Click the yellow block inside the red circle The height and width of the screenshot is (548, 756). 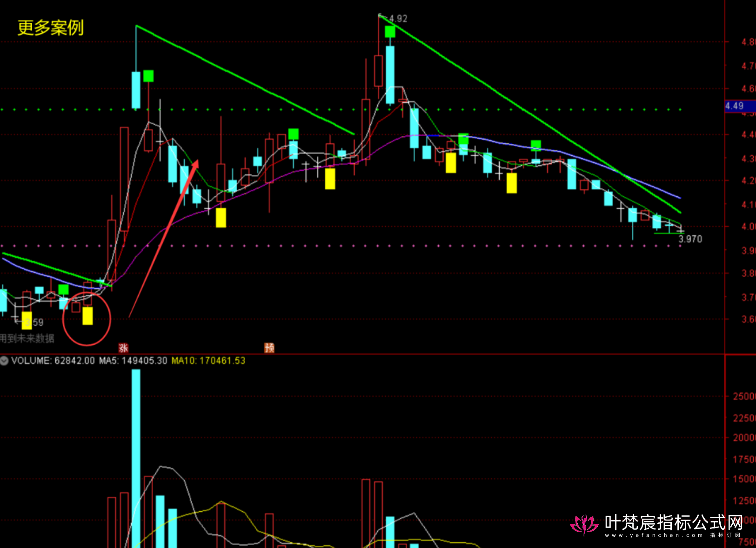point(87,315)
